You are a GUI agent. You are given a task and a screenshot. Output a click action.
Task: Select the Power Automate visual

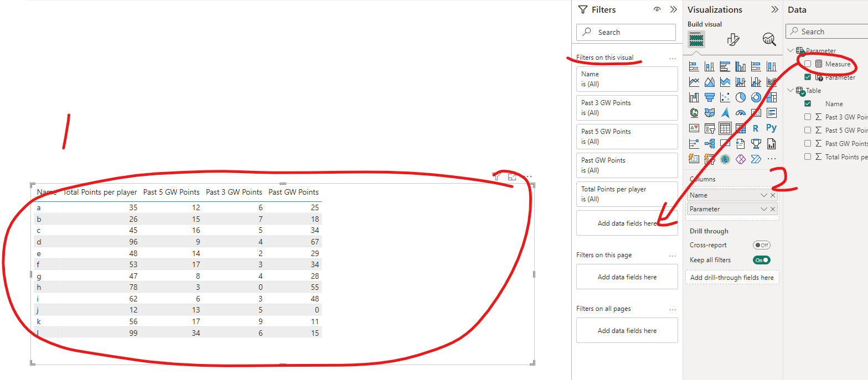756,159
